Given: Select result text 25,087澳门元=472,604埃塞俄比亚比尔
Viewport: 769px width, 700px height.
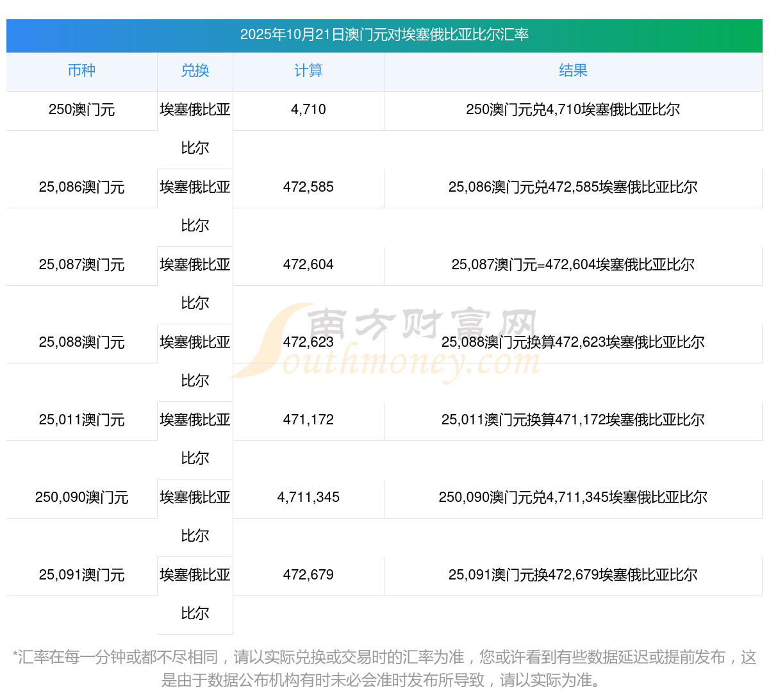Looking at the screenshot, I should click(573, 265).
